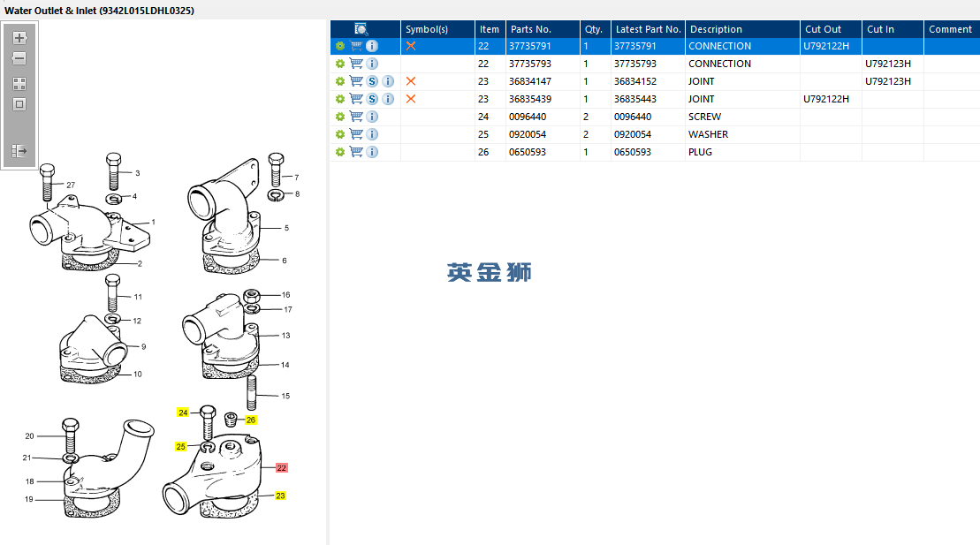Click red highlighted callout 22 in diagram

(281, 468)
